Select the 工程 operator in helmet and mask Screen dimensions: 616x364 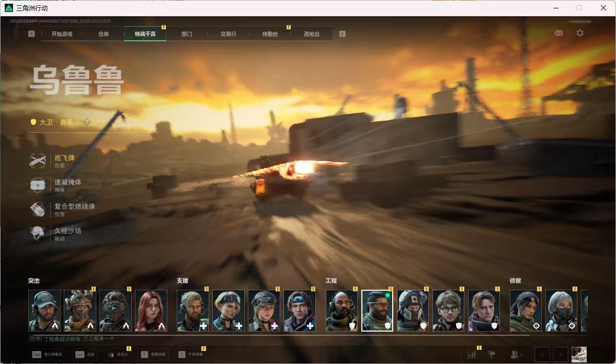413,311
